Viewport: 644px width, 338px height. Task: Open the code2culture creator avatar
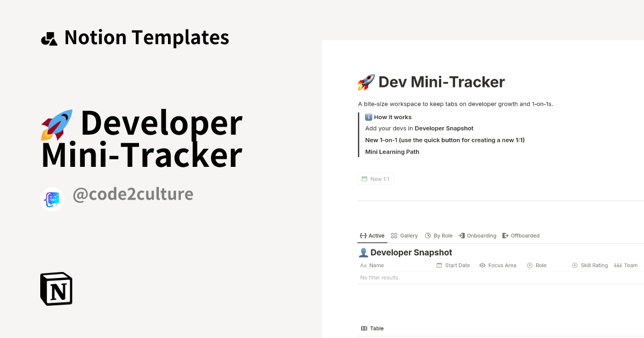coord(53,199)
